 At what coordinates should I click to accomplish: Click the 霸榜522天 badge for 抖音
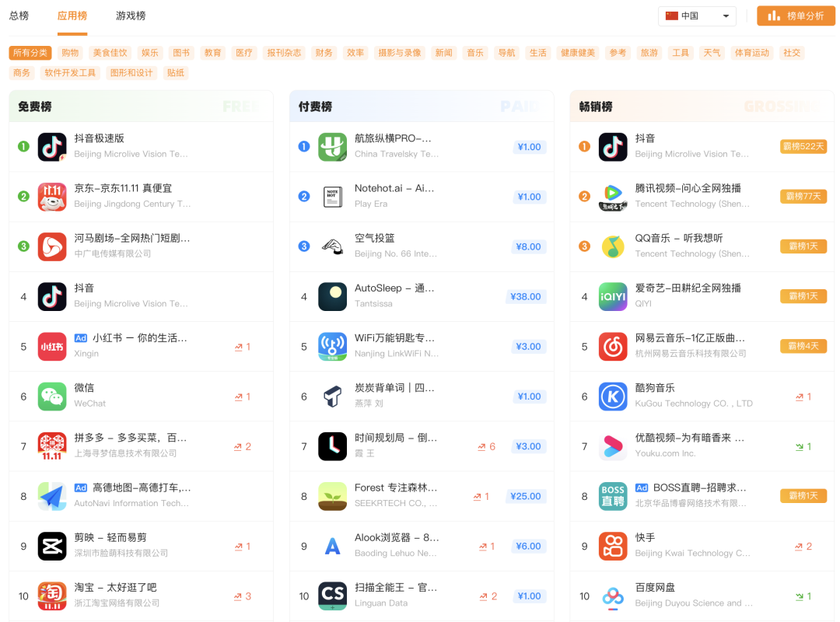pos(803,146)
